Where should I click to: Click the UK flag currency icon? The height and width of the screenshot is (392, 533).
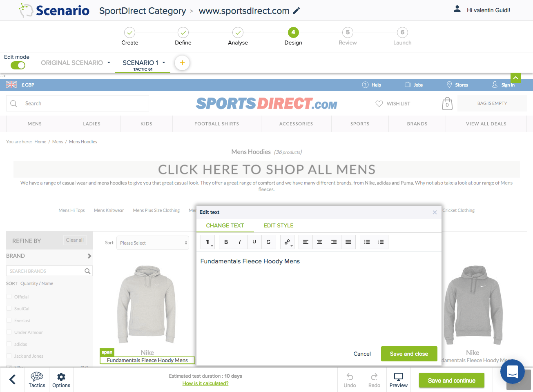click(11, 85)
